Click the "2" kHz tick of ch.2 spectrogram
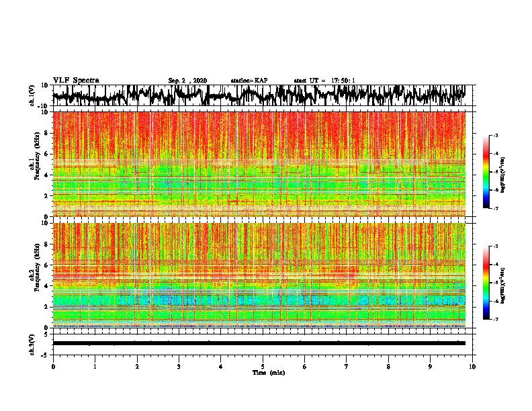Screen dimensions: 532x411 [x=47, y=307]
